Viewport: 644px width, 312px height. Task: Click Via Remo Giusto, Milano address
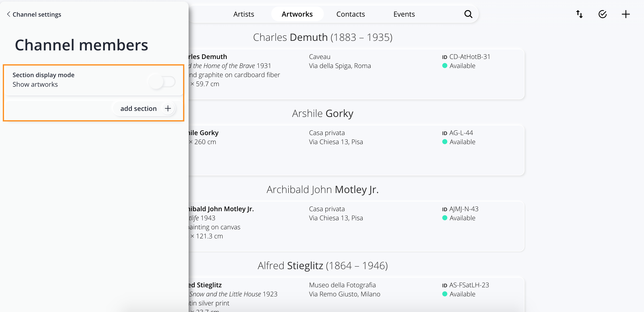click(x=344, y=294)
